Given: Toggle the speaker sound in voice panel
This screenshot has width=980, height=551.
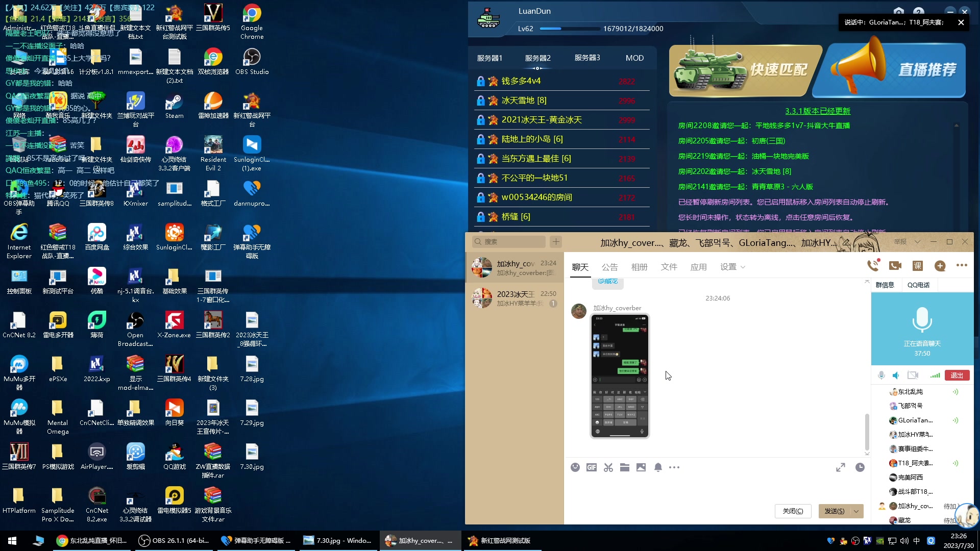Looking at the screenshot, I should click(896, 375).
